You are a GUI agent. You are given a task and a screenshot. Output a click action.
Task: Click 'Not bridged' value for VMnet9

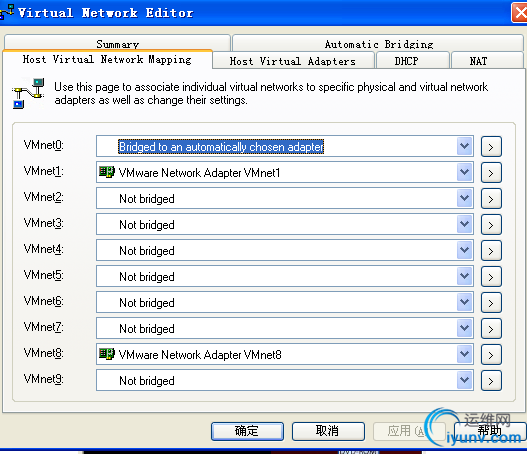click(x=147, y=381)
